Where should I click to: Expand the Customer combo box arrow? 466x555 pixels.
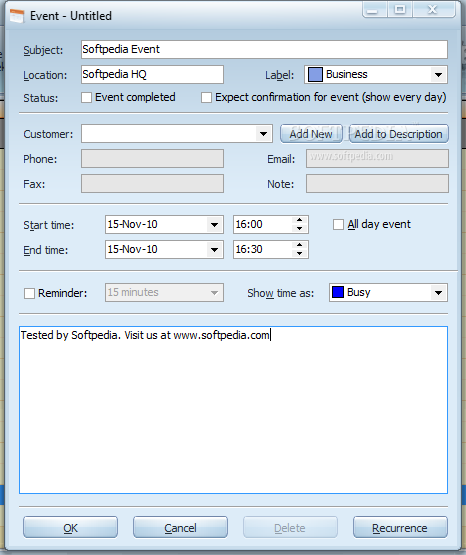263,134
